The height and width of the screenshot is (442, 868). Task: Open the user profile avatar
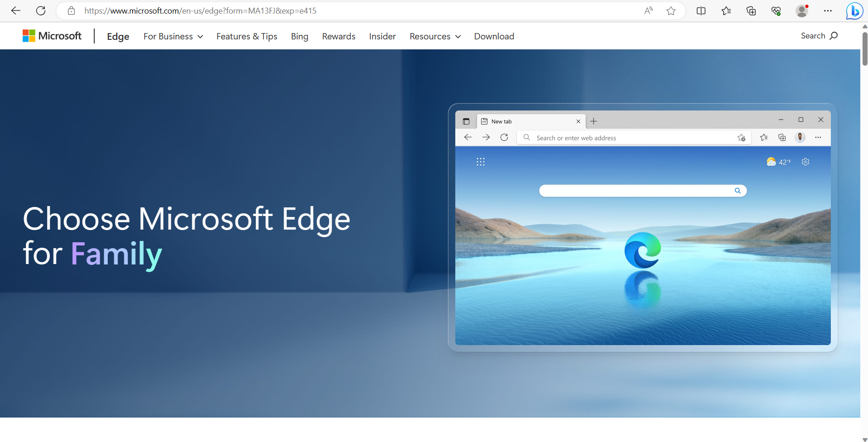802,11
